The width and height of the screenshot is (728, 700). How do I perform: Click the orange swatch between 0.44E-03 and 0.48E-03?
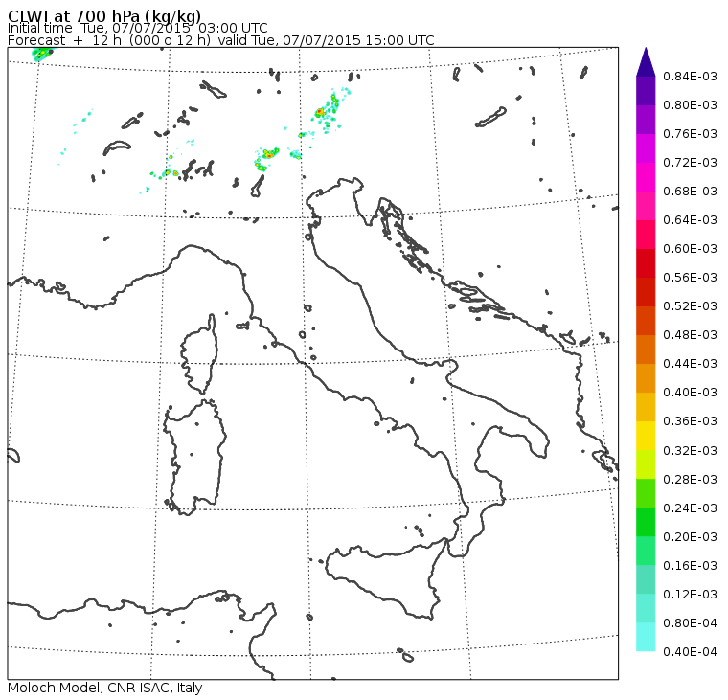(646, 350)
